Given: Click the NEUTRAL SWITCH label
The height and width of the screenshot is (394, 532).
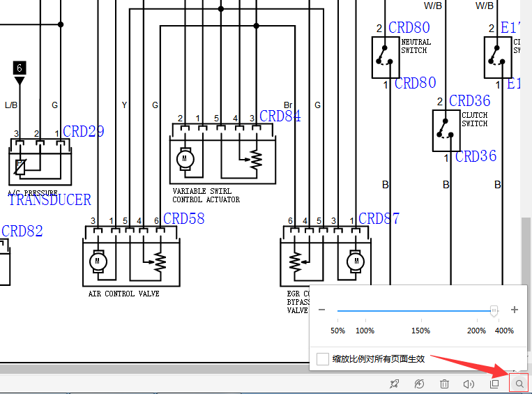Looking at the screenshot, I should coord(416,46).
